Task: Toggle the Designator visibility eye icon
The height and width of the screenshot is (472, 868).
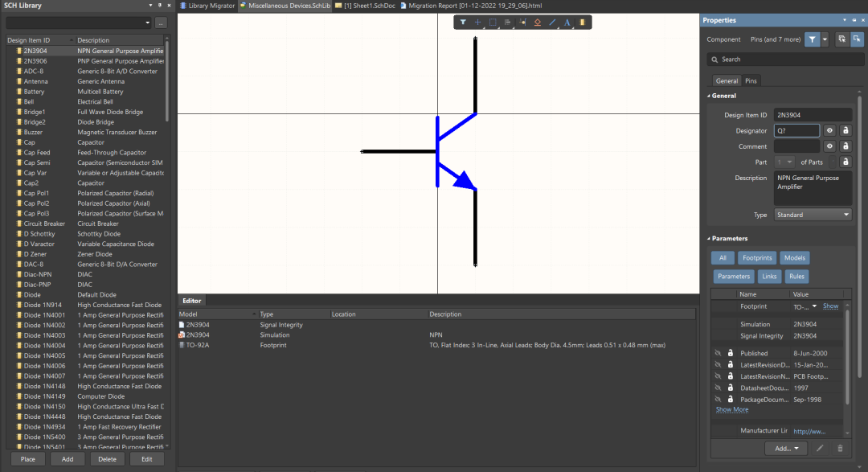Action: [829, 131]
